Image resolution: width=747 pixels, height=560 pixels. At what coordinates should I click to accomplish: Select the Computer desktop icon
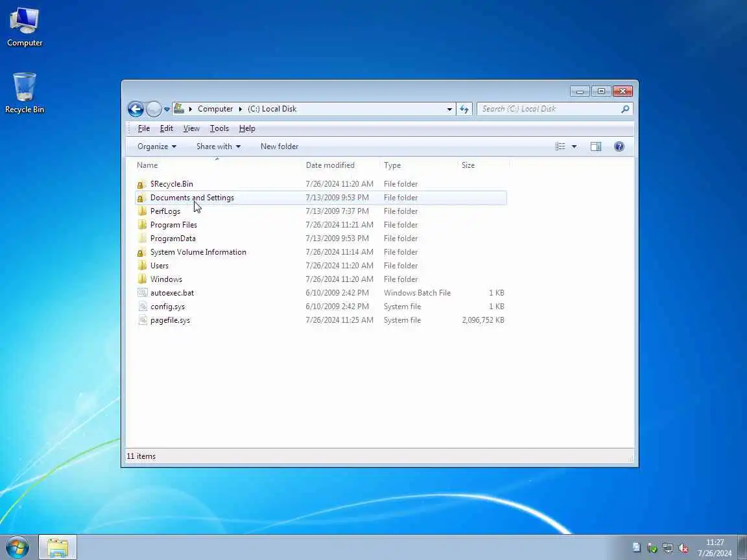[x=24, y=27]
